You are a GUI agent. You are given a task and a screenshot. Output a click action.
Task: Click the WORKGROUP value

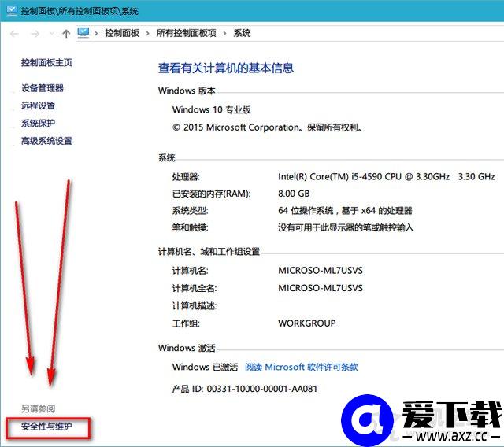click(x=307, y=323)
